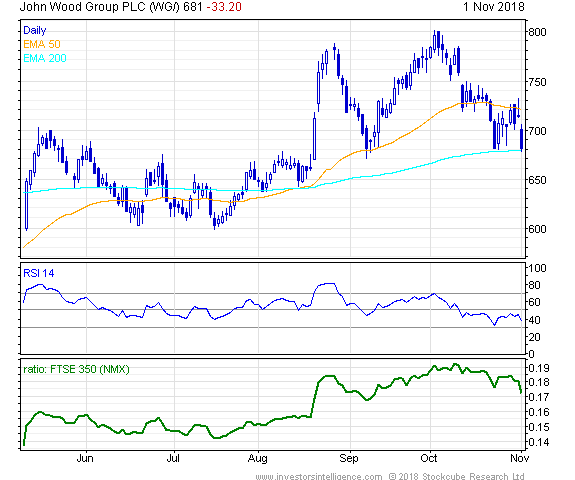Click the ticker symbol '(WG/)' in title
Image resolution: width=575 pixels, height=480 pixels.
(164, 7)
